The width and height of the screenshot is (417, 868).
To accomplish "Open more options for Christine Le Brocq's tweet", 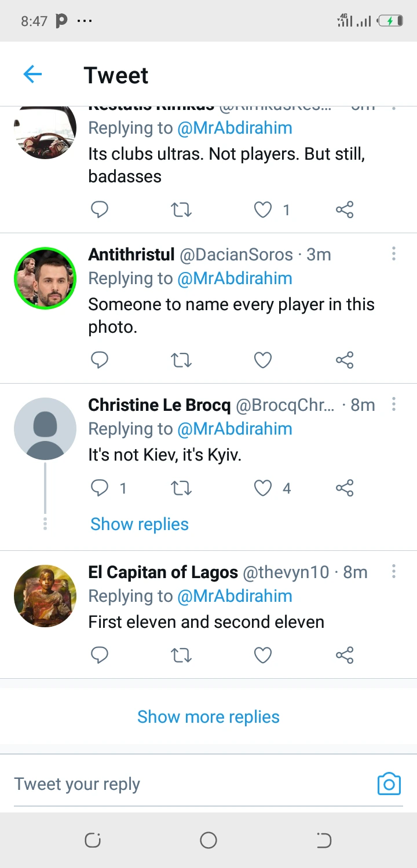I will coord(393,404).
